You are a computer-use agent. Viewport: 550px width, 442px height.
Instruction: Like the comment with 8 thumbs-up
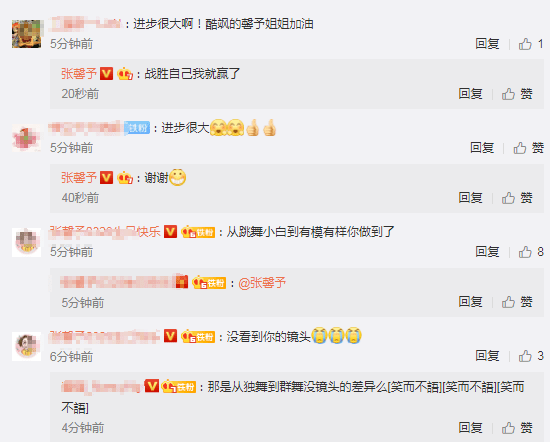pyautogui.click(x=531, y=252)
